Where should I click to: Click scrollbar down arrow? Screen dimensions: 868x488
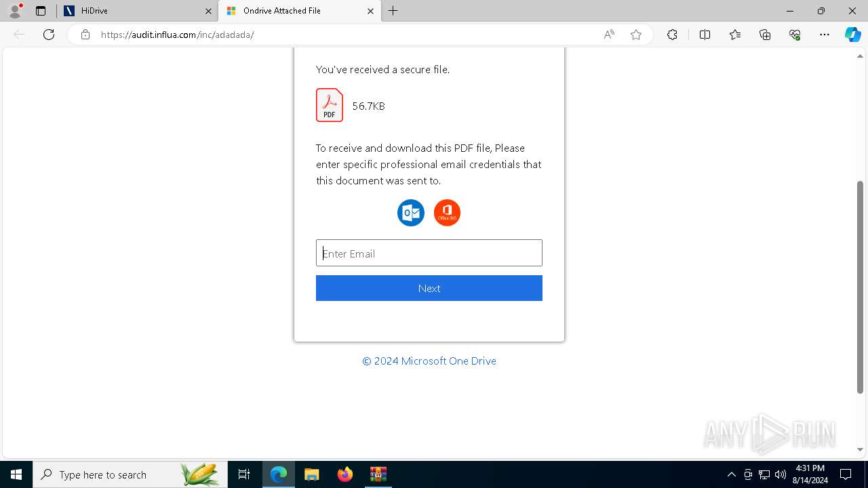pyautogui.click(x=861, y=449)
